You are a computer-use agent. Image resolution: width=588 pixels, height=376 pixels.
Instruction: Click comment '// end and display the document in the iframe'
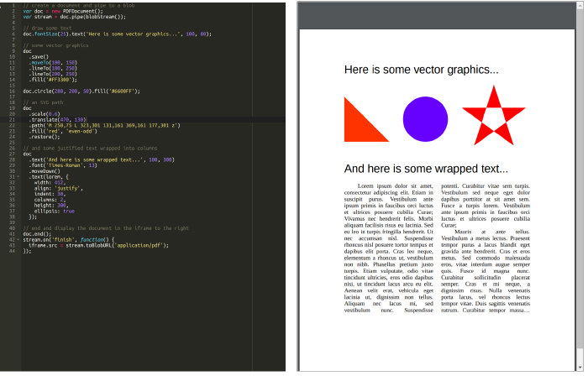[106, 228]
